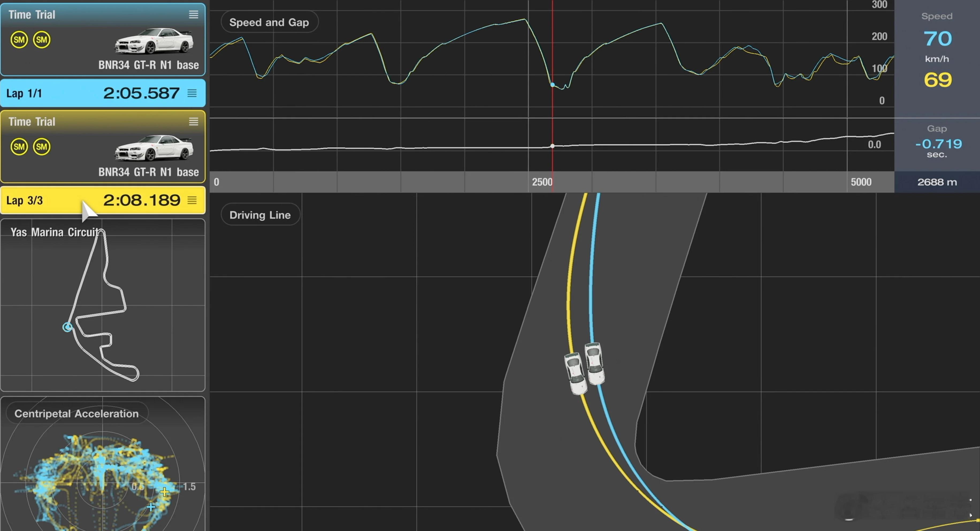Open the Centripetal Acceleration panel label

pos(76,414)
